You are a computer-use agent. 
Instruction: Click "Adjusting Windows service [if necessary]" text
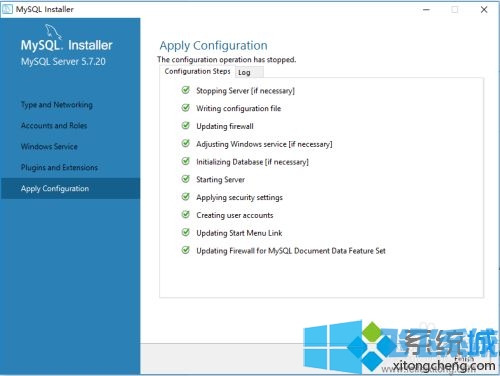click(x=264, y=144)
